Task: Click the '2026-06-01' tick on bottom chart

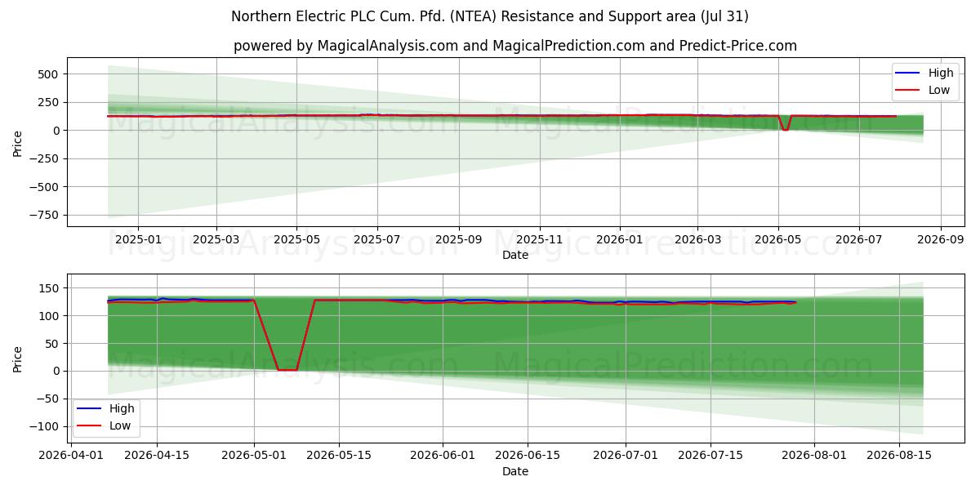Action: click(x=443, y=455)
